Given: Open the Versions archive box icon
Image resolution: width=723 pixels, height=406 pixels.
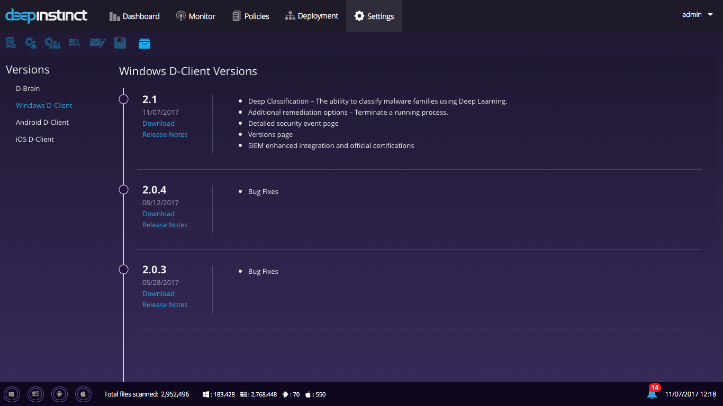Looking at the screenshot, I should (144, 43).
